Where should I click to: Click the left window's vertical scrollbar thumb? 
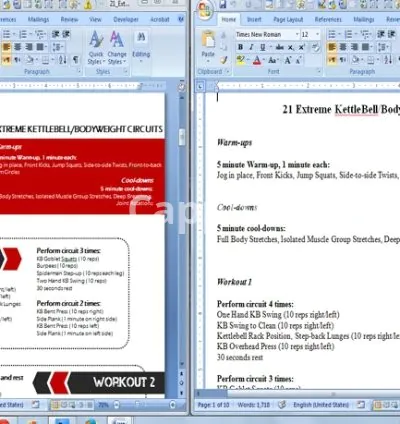182,137
